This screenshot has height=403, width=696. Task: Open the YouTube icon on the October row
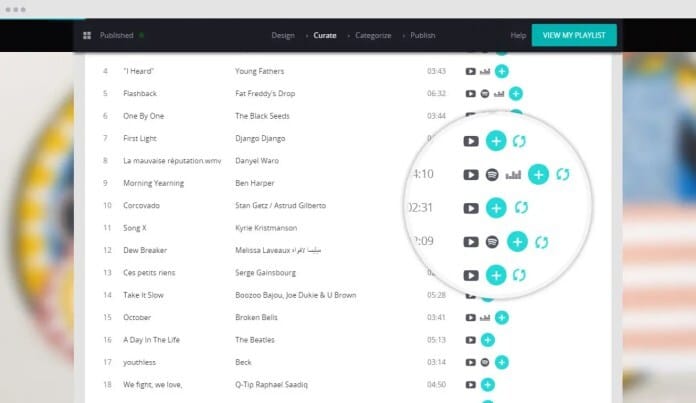click(471, 318)
